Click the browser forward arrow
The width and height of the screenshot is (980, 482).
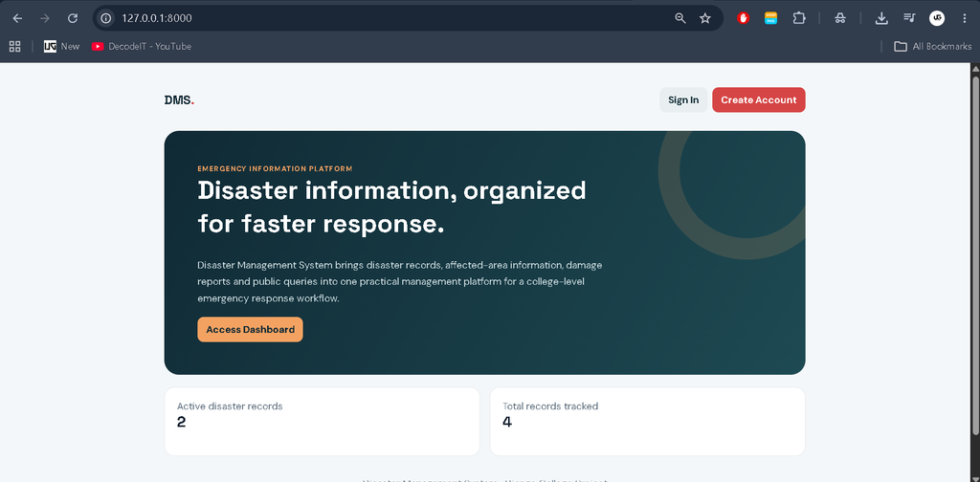[x=45, y=18]
